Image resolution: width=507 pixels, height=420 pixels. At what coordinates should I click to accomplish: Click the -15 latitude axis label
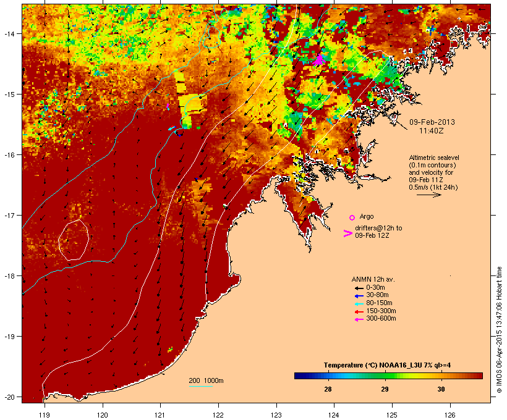coord(9,94)
